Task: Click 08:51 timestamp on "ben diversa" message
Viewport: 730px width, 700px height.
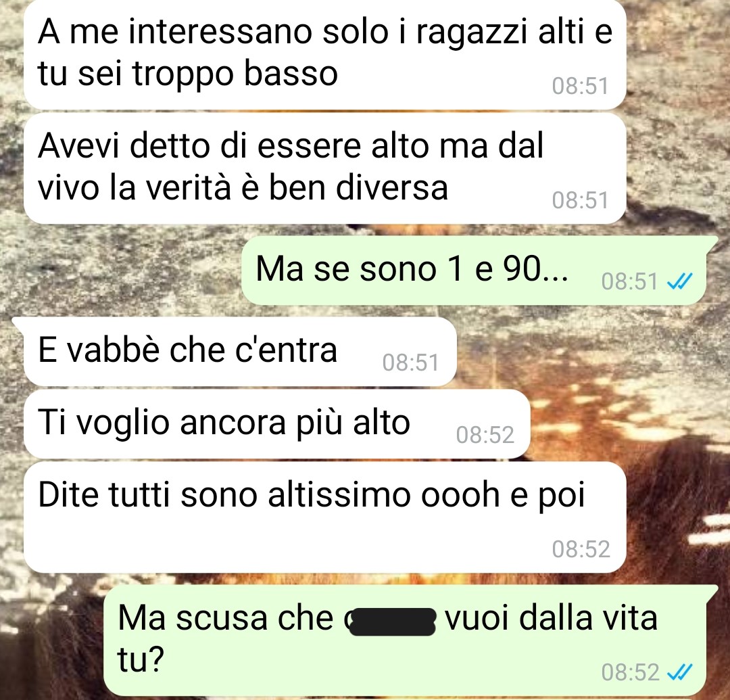Action: pos(580,201)
